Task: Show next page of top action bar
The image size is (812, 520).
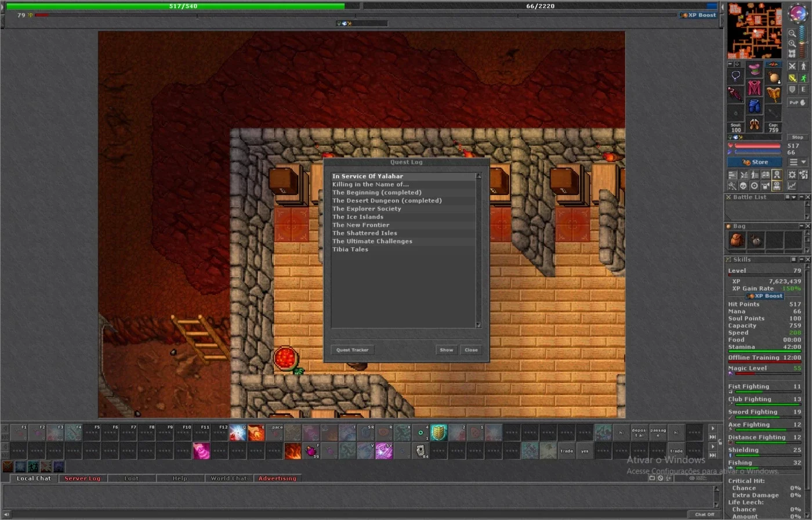Action: (713, 428)
